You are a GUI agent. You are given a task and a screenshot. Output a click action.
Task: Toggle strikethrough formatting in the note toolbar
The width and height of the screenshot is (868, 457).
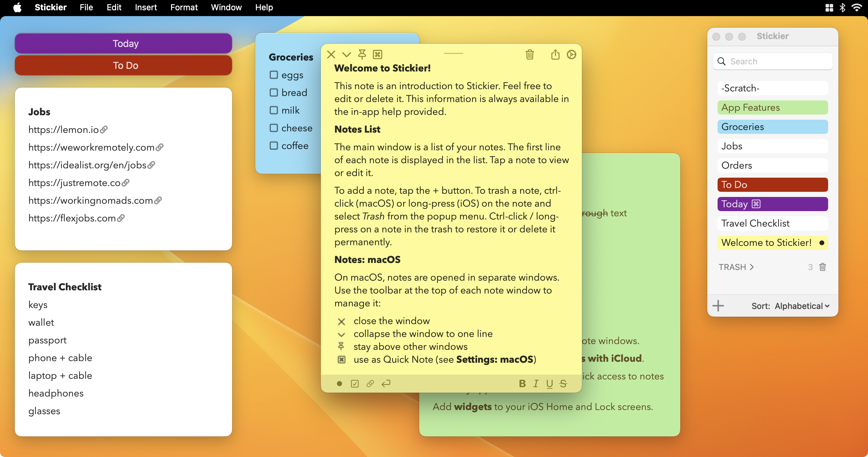click(x=563, y=384)
